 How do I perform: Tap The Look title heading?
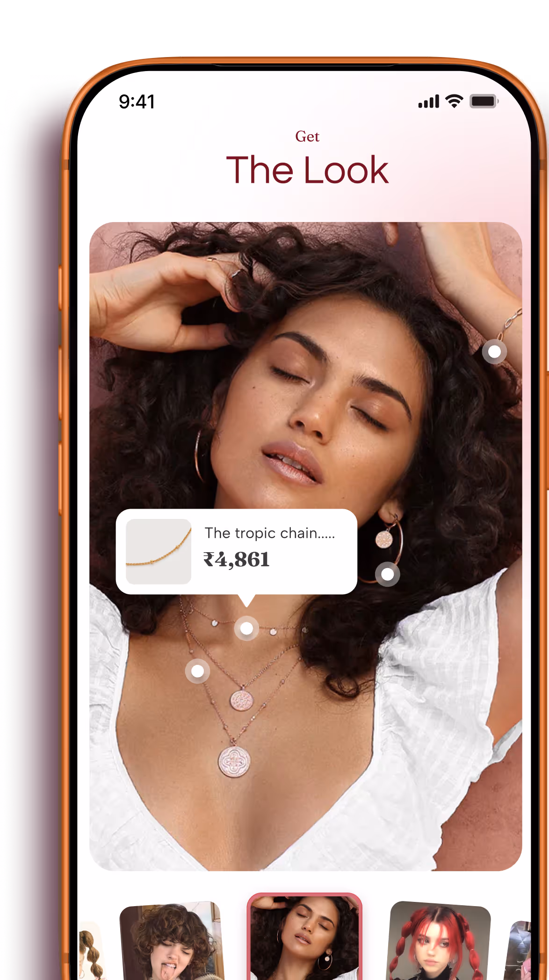[307, 170]
